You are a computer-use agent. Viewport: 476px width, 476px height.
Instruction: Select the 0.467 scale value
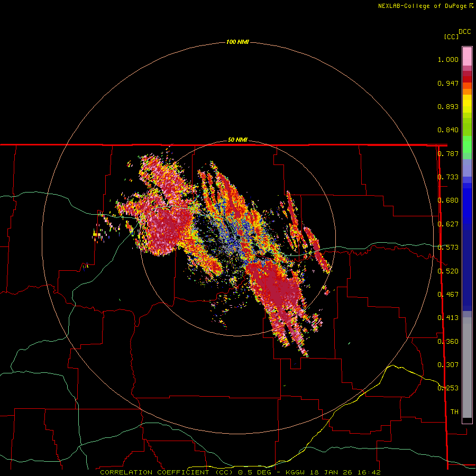coord(448,294)
